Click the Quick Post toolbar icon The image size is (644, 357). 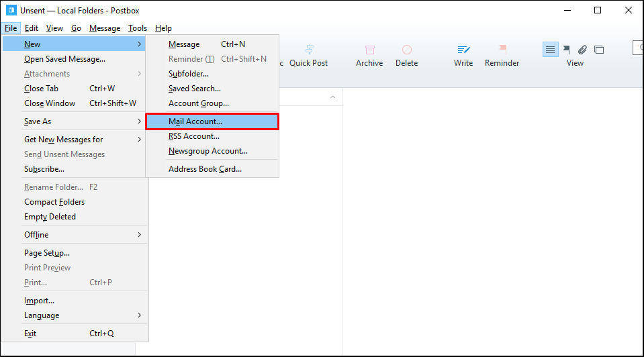tap(310, 50)
